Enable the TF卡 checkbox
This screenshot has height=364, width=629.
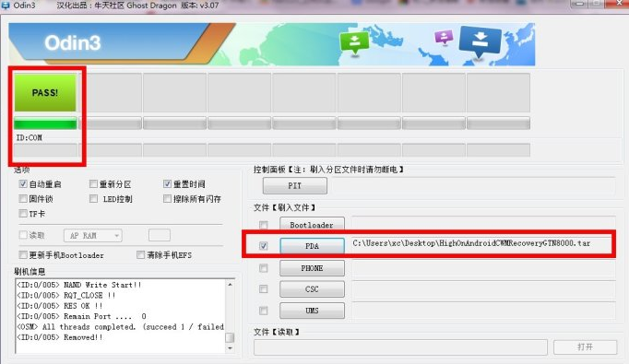pos(23,214)
